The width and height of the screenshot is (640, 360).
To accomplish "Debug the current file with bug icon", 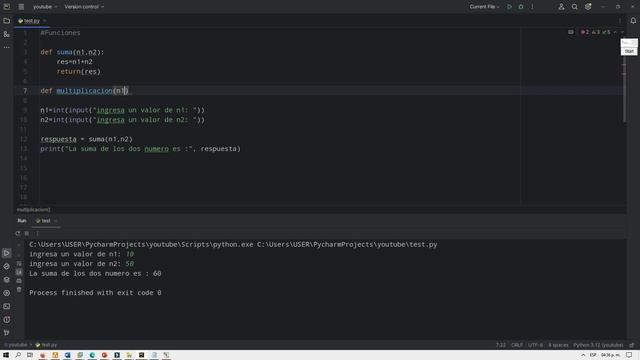I will coord(521,7).
